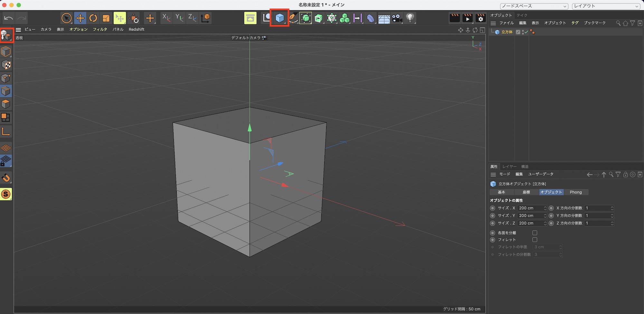
Task: Open the Pen spline tool
Action: [x=293, y=18]
